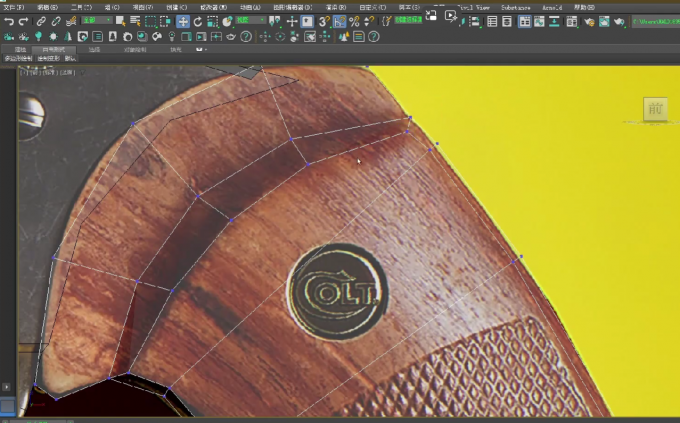Click the paint palette icon
This screenshot has height=423, width=680.
[157, 37]
